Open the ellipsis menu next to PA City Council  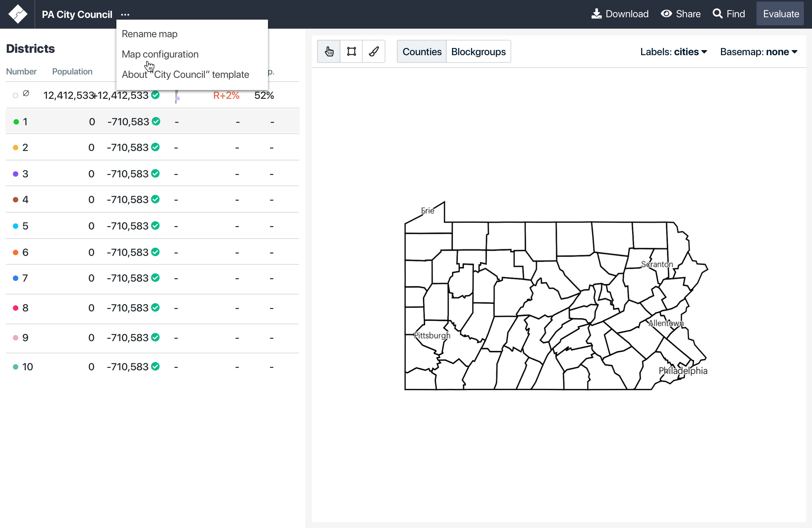[125, 14]
